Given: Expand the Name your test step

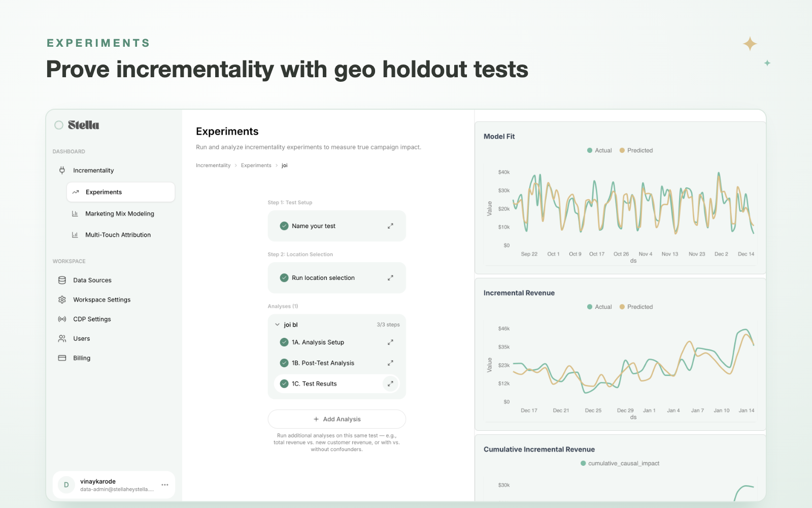Looking at the screenshot, I should click(390, 226).
